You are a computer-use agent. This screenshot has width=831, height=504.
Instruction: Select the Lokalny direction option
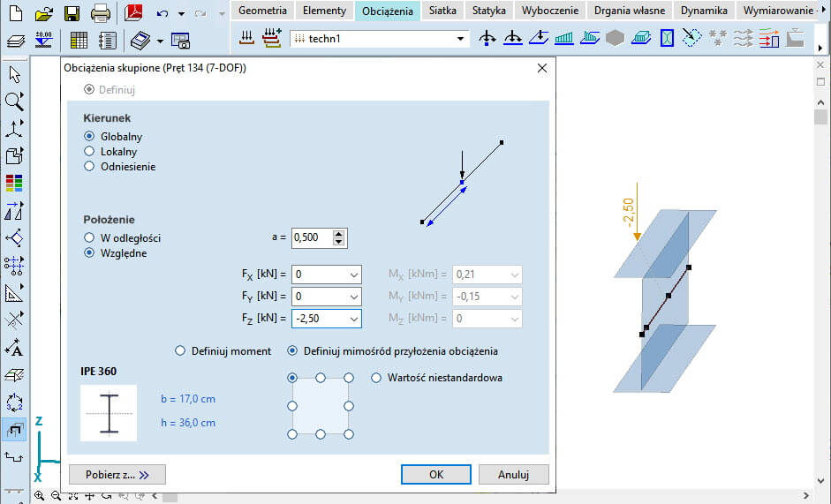coord(89,152)
